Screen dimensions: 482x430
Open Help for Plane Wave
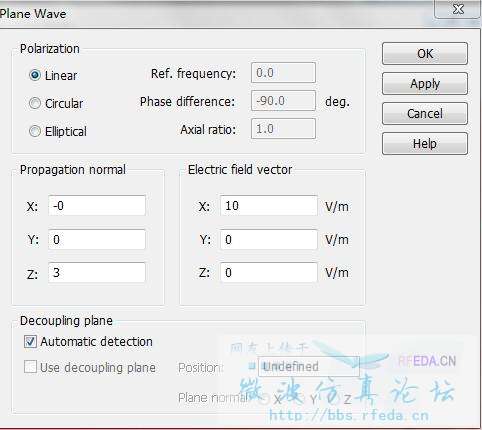[425, 143]
